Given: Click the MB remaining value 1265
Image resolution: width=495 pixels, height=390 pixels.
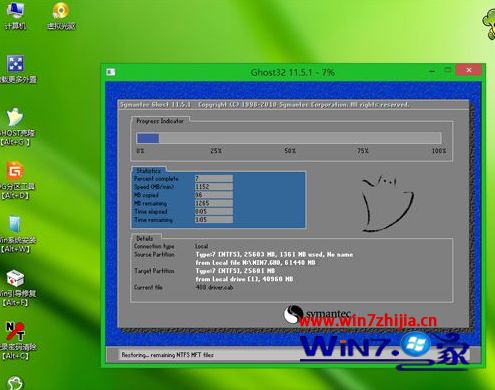Looking at the screenshot, I should [214, 203].
